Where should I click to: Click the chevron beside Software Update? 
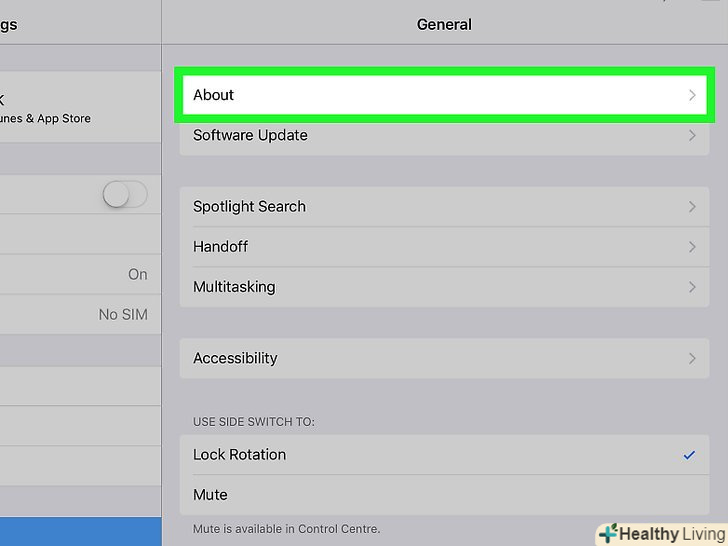coord(692,135)
